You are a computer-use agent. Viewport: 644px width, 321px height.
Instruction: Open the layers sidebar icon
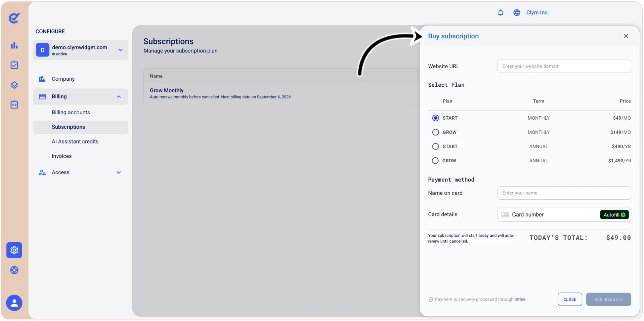click(14, 85)
